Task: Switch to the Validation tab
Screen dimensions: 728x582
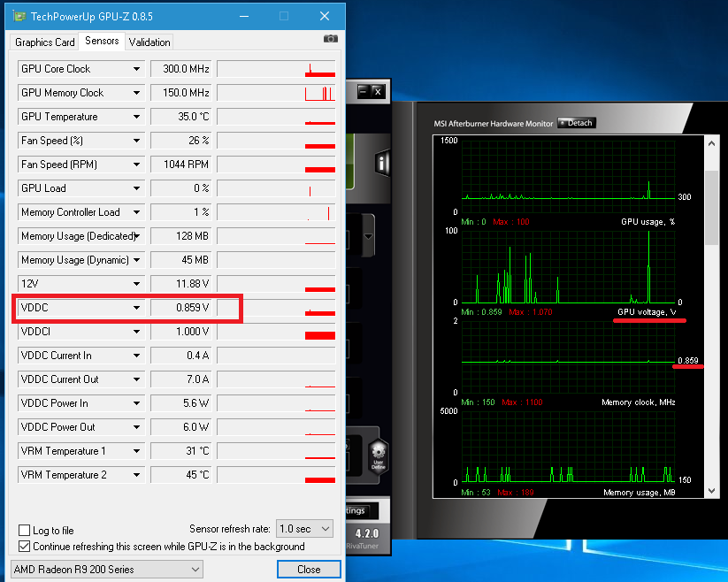Action: pyautogui.click(x=149, y=42)
